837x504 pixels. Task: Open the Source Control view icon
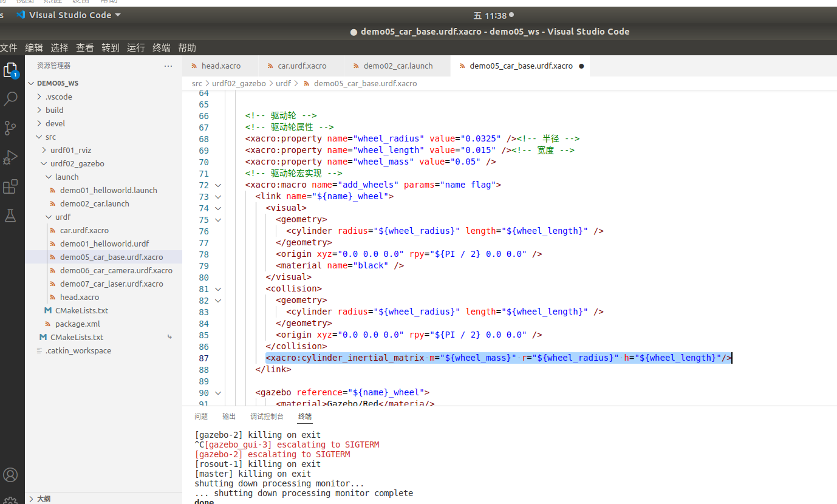[x=11, y=128]
